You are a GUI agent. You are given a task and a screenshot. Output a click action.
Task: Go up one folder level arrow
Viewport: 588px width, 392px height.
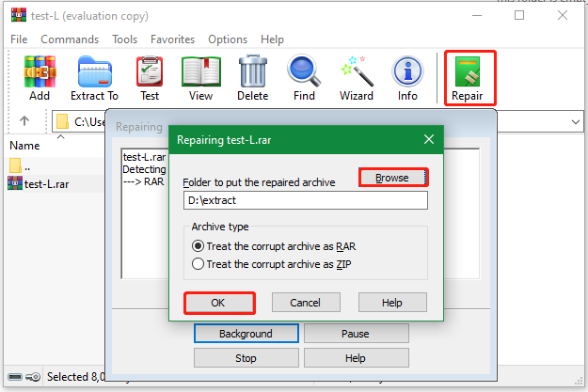(24, 121)
